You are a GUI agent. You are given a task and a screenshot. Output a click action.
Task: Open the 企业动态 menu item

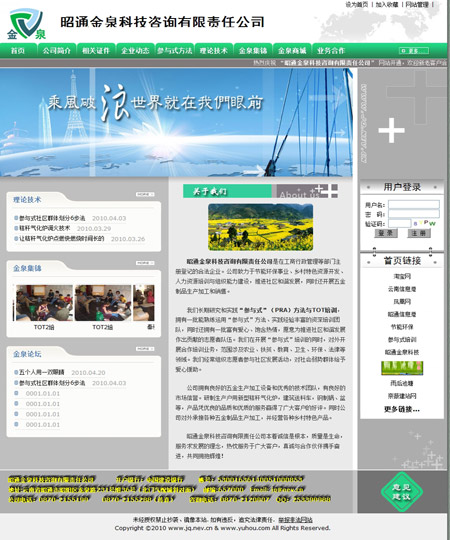point(135,51)
